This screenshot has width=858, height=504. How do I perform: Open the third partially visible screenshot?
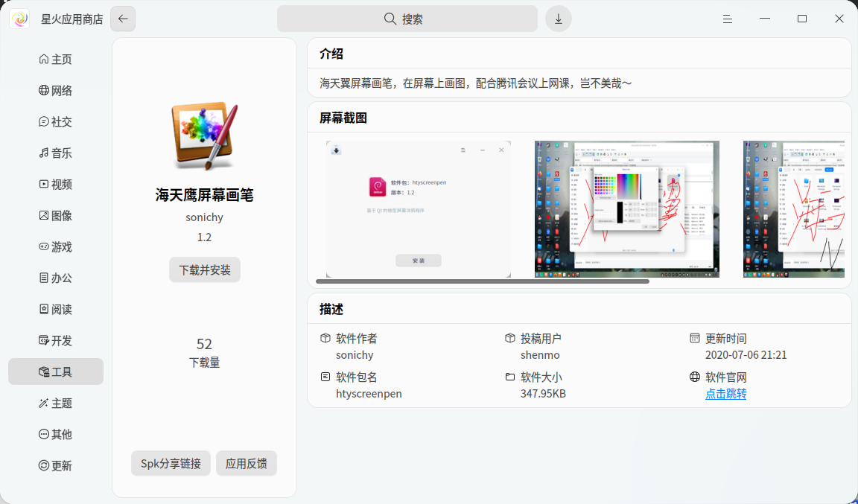pos(793,209)
